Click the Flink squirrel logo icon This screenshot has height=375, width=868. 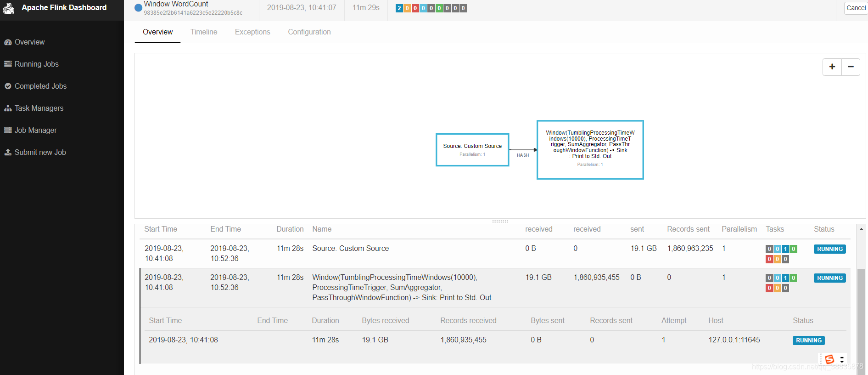pos(8,8)
